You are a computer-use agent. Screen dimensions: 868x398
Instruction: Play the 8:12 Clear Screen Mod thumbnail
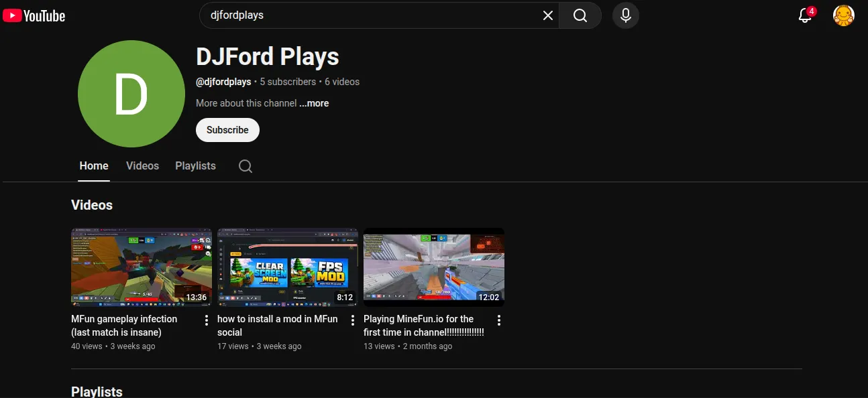[288, 267]
